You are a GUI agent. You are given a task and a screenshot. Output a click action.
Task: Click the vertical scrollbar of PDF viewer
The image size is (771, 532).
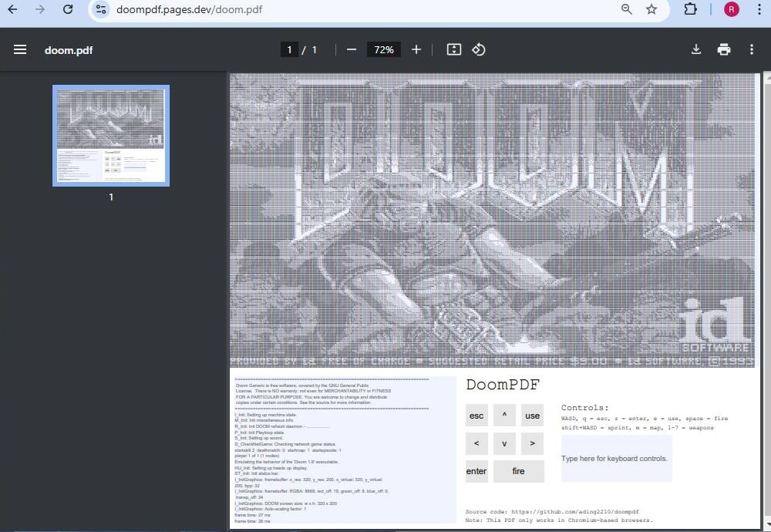pyautogui.click(x=766, y=300)
